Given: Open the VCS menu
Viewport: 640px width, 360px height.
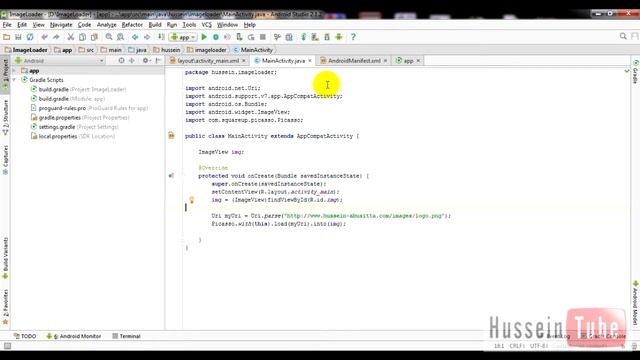Looking at the screenshot, I should [207, 25].
